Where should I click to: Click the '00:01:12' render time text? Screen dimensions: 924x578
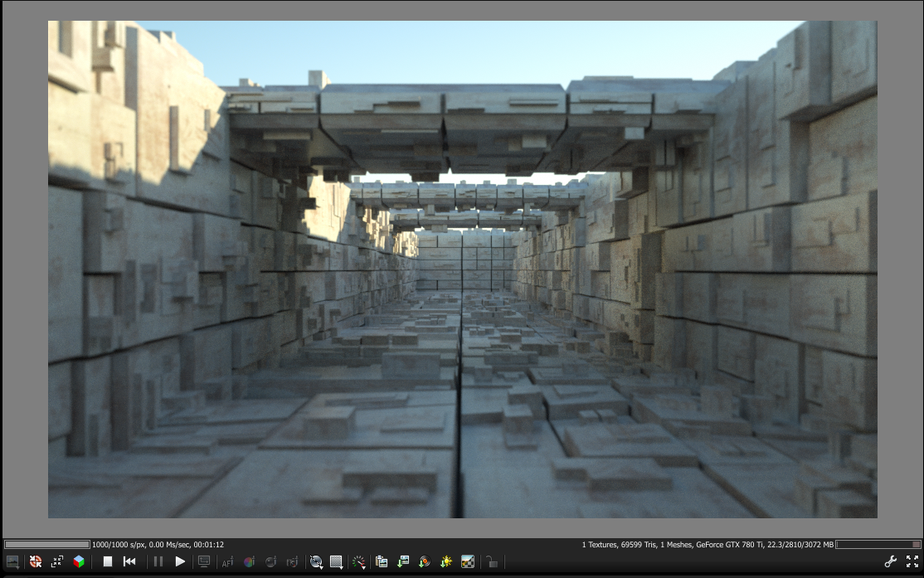(209, 545)
